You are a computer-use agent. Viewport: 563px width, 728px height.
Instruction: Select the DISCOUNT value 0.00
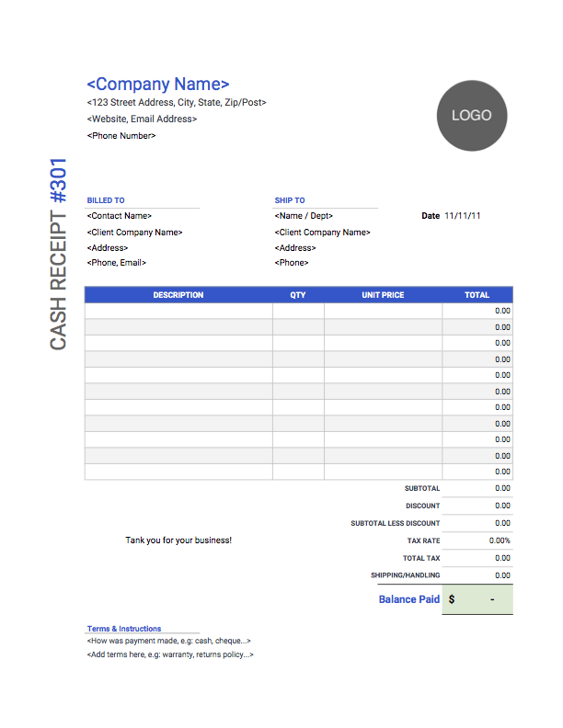pyautogui.click(x=502, y=506)
